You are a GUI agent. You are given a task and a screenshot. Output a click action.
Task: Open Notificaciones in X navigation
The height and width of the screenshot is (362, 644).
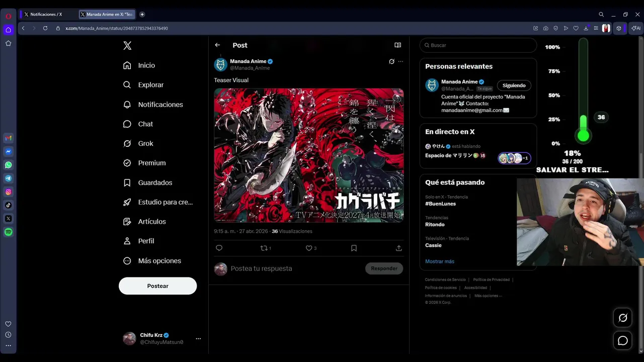153,105
